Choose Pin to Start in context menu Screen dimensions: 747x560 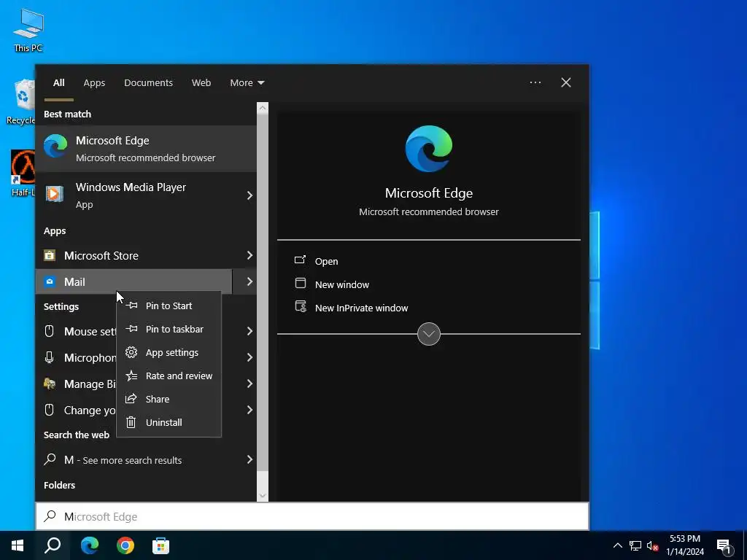[169, 306]
